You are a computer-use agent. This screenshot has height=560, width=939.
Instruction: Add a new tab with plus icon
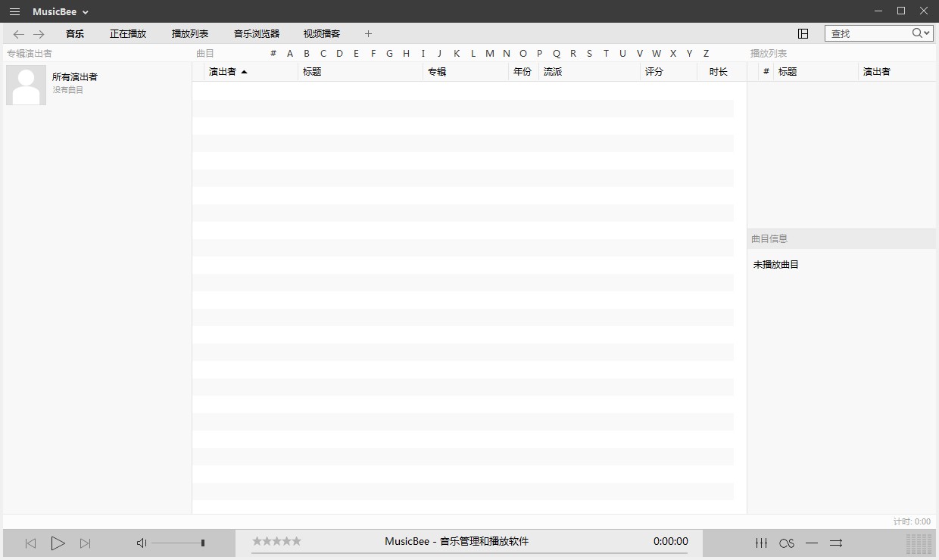(x=369, y=34)
